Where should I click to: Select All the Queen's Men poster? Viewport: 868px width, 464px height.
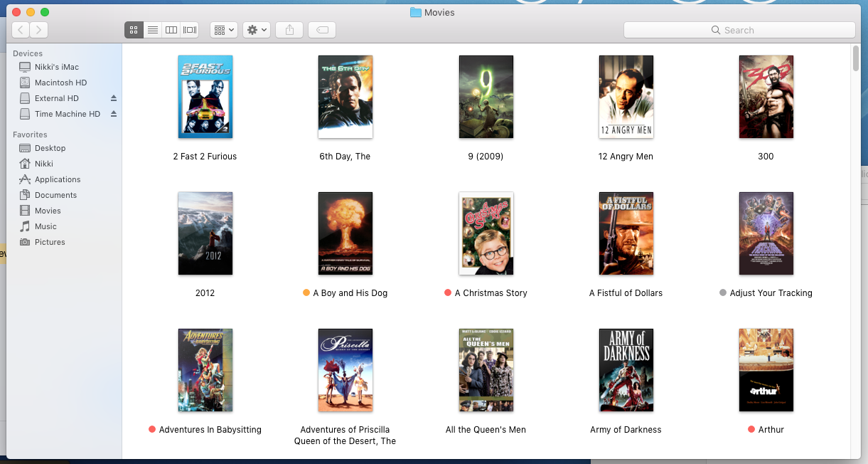click(486, 370)
